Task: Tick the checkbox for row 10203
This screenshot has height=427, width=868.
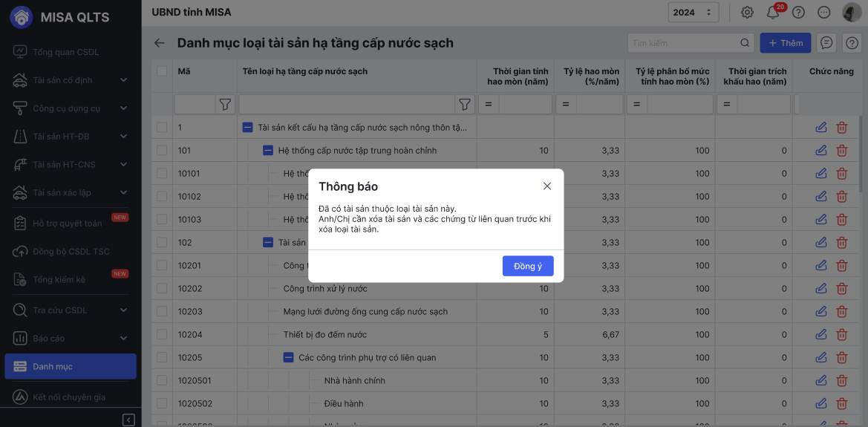Action: tap(162, 312)
